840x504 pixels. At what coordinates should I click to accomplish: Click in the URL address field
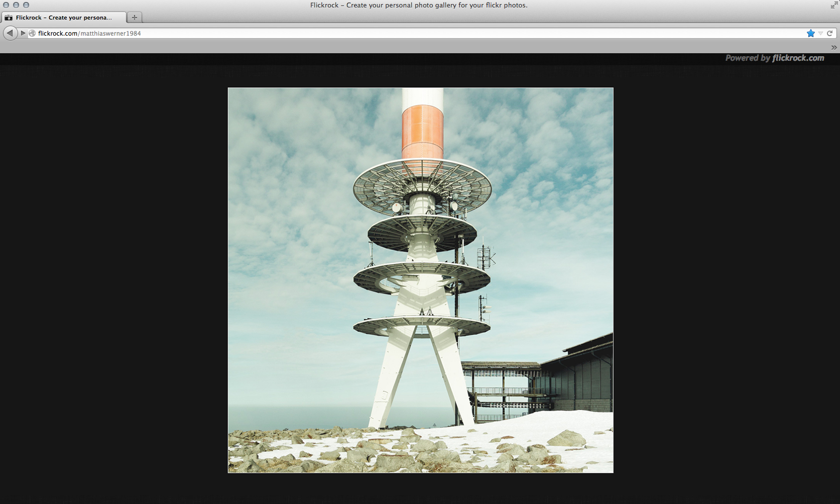pyautogui.click(x=402, y=33)
